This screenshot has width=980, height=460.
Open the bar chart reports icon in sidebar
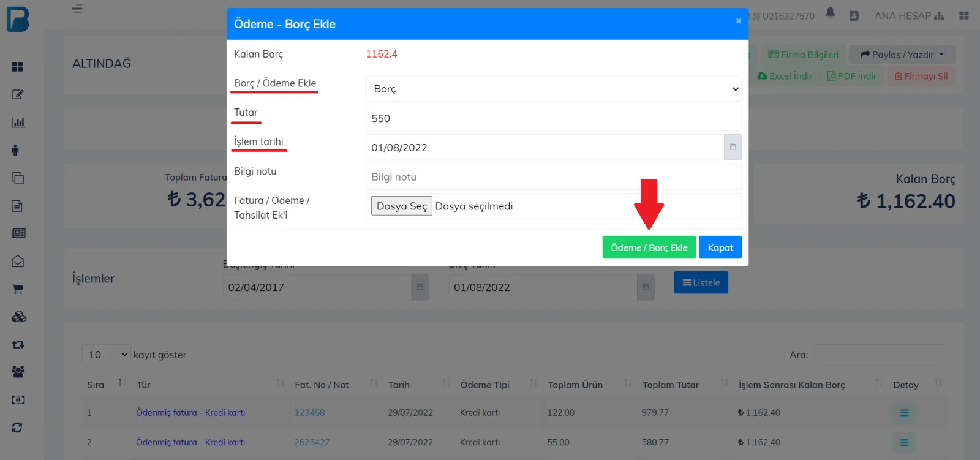(x=18, y=123)
